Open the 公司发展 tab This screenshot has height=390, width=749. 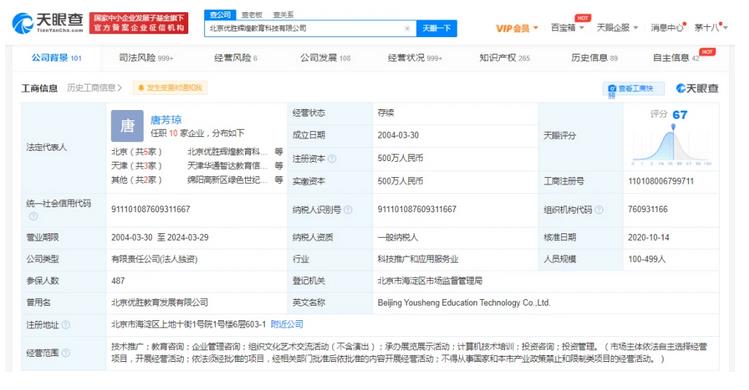click(x=325, y=58)
